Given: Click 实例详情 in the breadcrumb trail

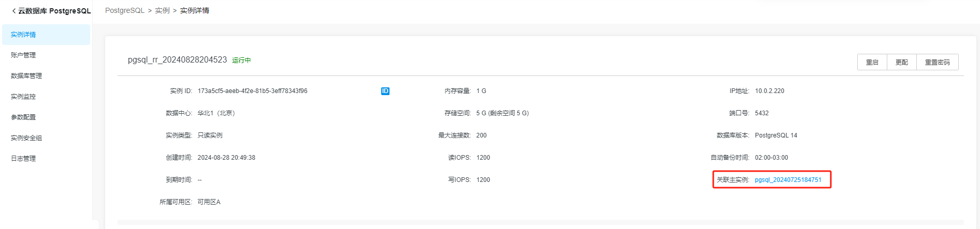Looking at the screenshot, I should pos(194,10).
